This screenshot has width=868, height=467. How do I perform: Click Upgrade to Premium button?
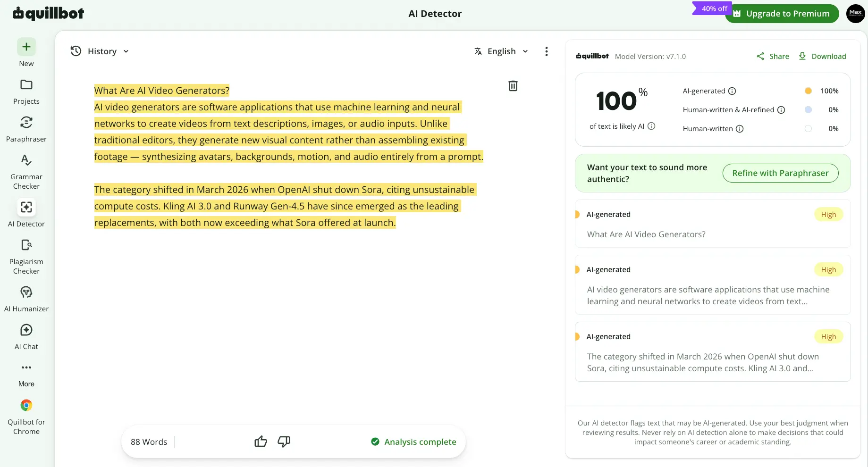point(782,14)
